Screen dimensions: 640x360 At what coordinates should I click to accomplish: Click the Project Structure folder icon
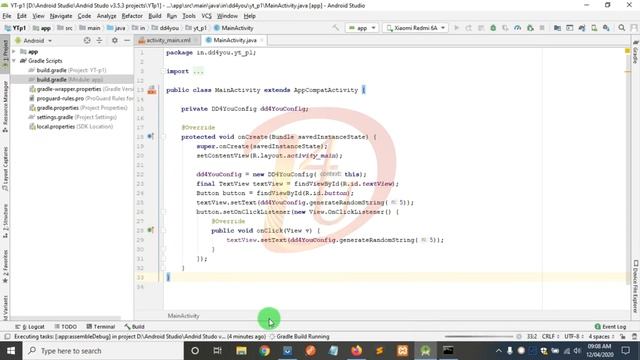(x=557, y=28)
